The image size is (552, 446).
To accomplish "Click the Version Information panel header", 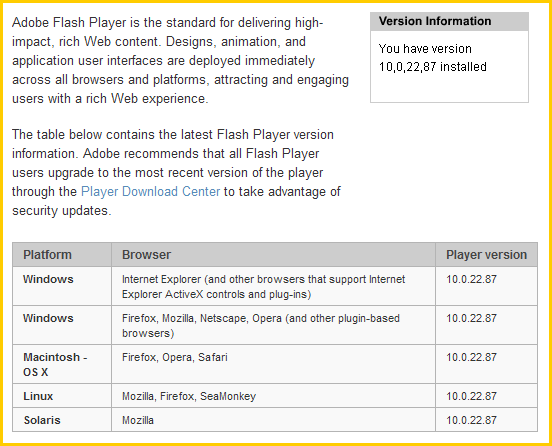I will tap(449, 21).
